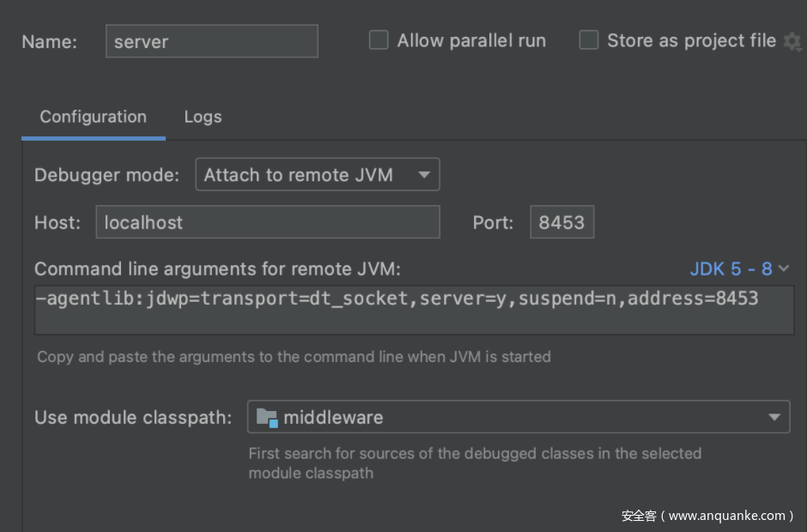This screenshot has width=807, height=532.
Task: Click the Port field showing 8453
Action: point(561,222)
